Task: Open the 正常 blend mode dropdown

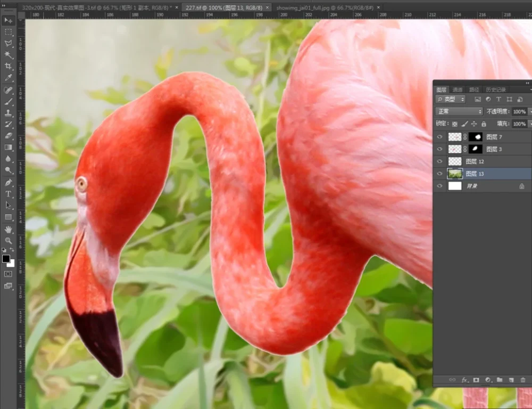Action: coord(459,111)
